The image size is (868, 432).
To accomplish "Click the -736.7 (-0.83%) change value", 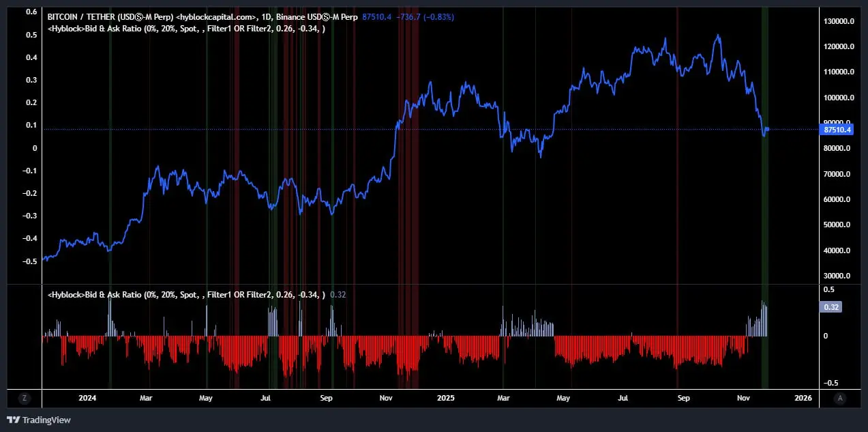I will click(427, 16).
